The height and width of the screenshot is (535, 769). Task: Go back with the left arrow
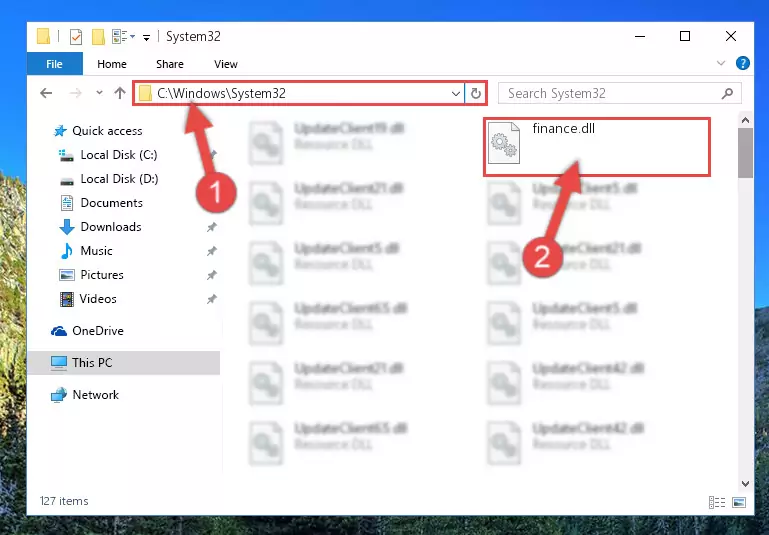(46, 93)
